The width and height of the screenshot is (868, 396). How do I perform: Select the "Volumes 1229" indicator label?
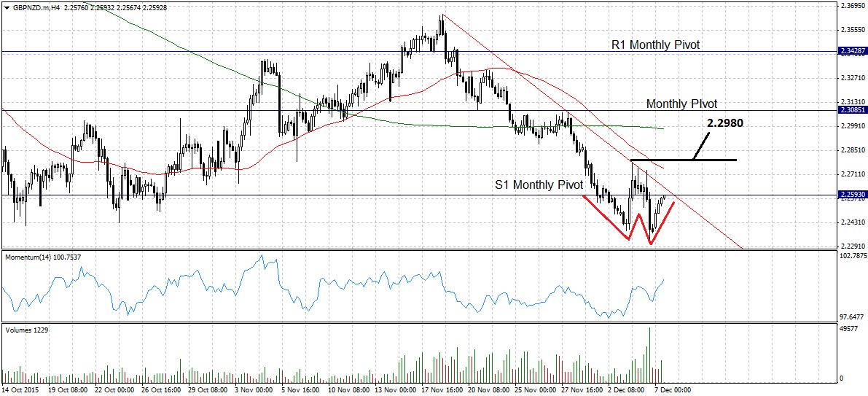[26, 330]
